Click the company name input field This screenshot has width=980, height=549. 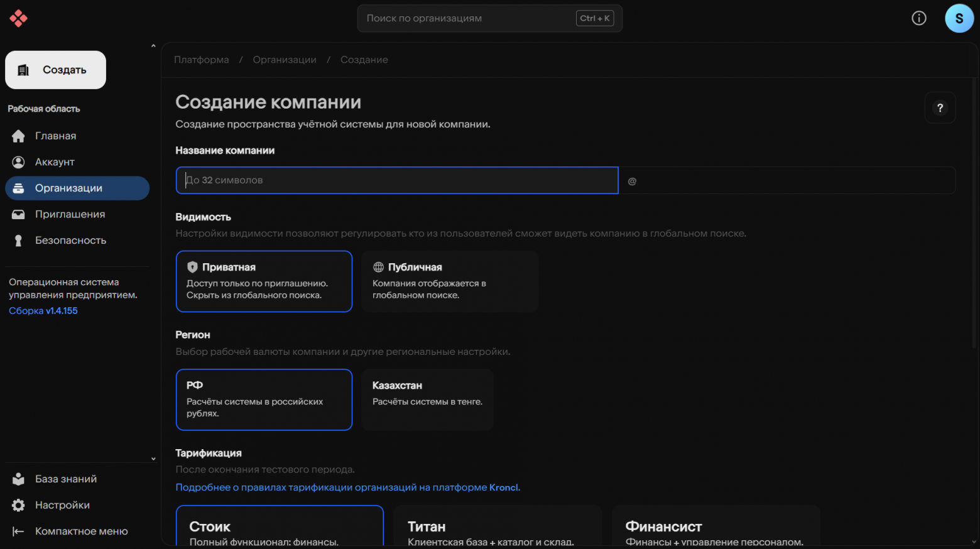tap(397, 180)
